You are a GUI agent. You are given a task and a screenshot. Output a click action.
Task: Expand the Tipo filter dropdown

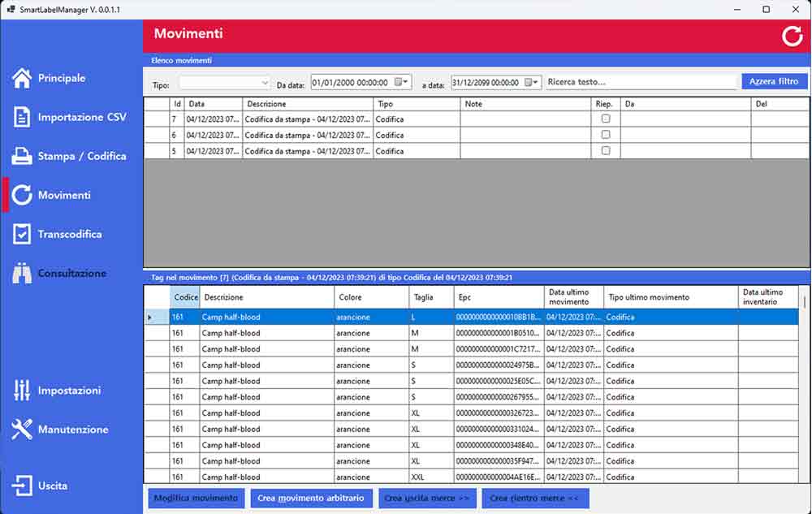tap(265, 83)
